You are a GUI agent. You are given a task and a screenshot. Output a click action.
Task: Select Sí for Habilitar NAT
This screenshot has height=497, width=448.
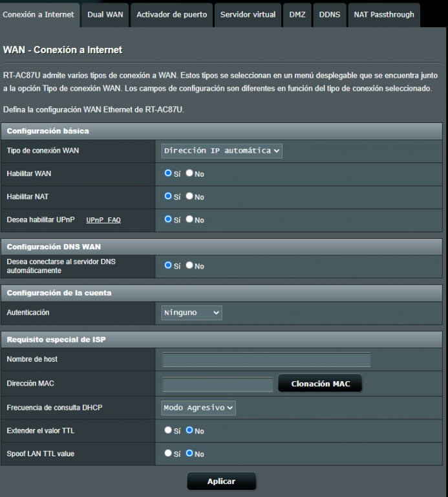click(168, 196)
